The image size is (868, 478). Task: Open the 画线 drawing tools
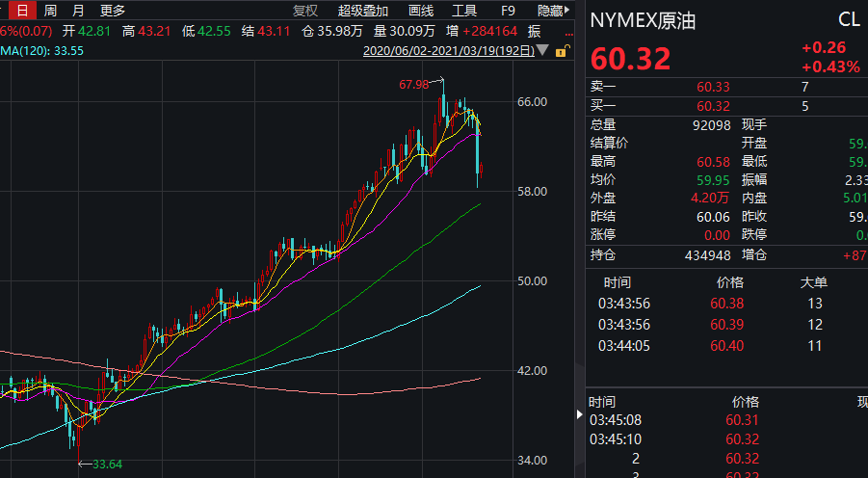[x=421, y=11]
